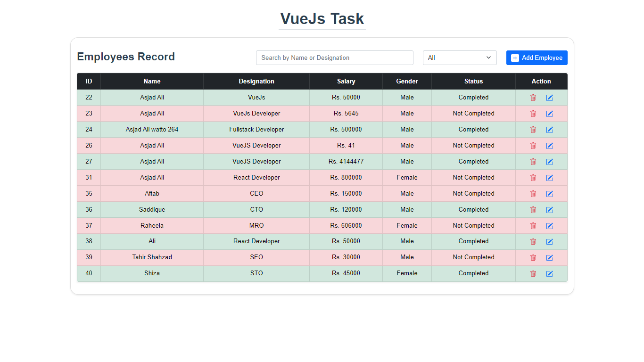Edit Asjad Ali watto 264's record

pyautogui.click(x=549, y=129)
